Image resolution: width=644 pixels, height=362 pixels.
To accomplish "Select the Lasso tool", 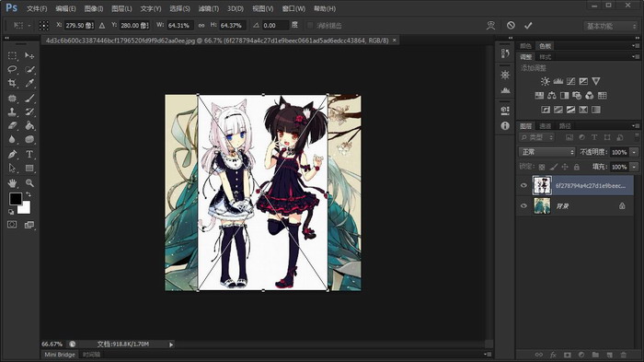I will 12,69.
